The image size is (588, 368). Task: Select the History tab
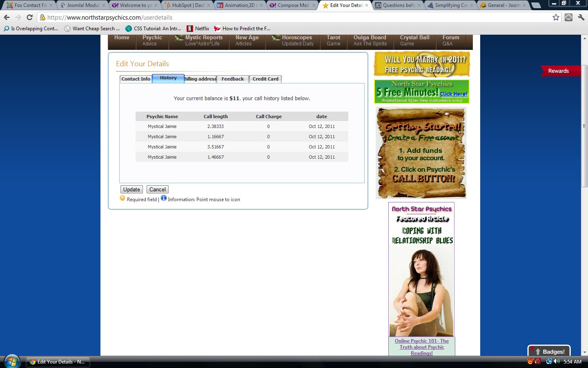168,78
